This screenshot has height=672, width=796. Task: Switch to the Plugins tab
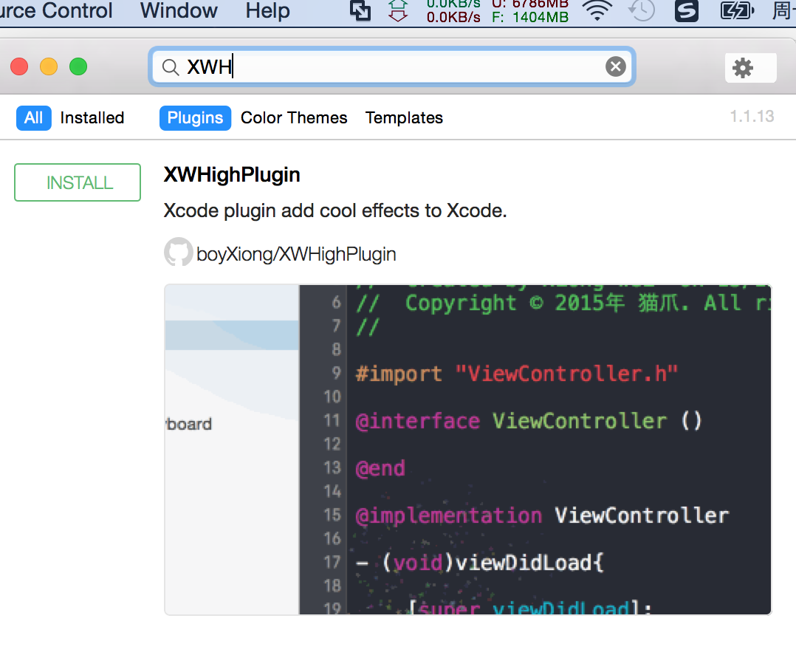(x=195, y=117)
